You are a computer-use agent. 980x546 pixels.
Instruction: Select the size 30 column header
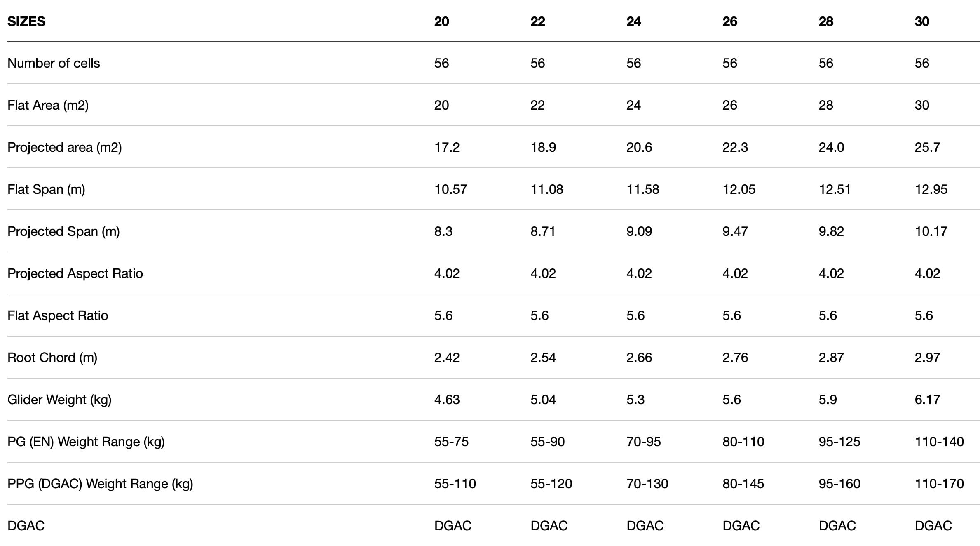click(x=922, y=21)
